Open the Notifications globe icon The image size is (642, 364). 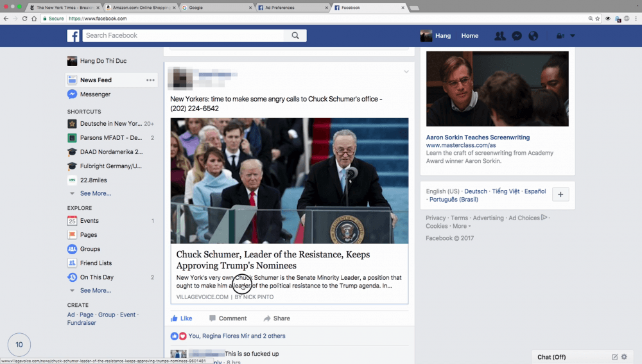coord(533,36)
